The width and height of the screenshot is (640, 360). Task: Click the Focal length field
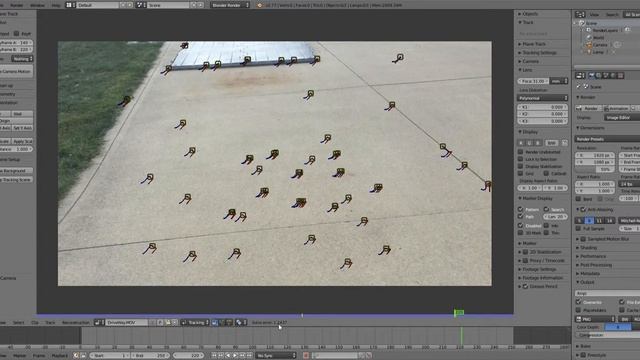pyautogui.click(x=533, y=81)
